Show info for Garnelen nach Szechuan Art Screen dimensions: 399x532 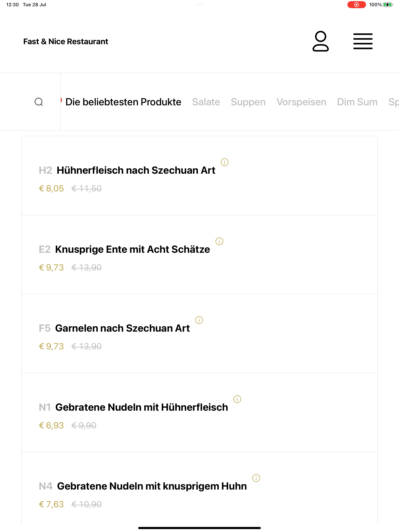pos(199,320)
